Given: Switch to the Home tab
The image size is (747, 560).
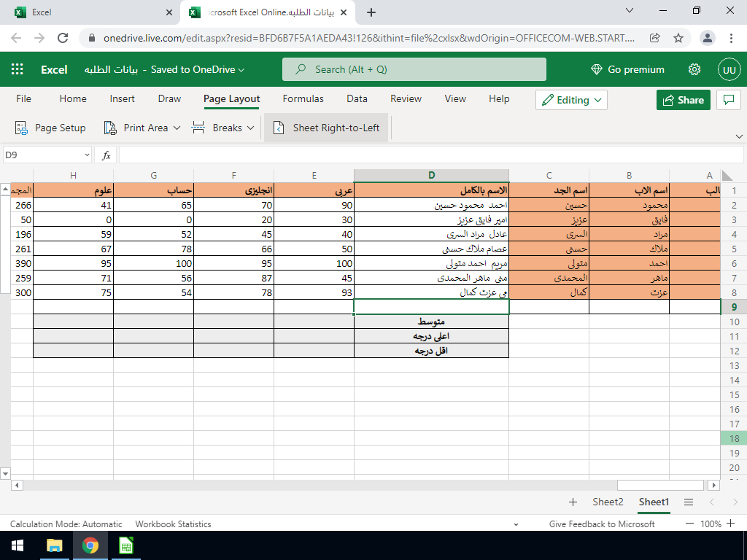Looking at the screenshot, I should [73, 98].
